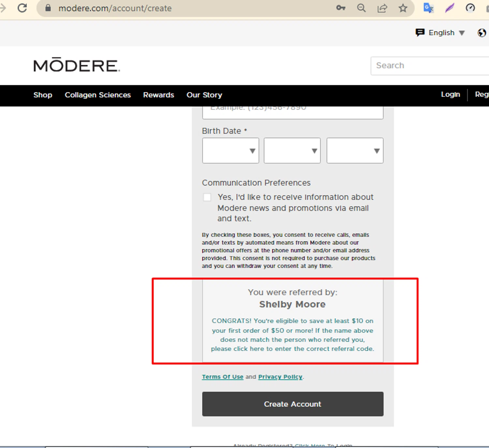Click the URL modere.com/account/create
Image resolution: width=489 pixels, height=448 pixels.
pos(115,8)
